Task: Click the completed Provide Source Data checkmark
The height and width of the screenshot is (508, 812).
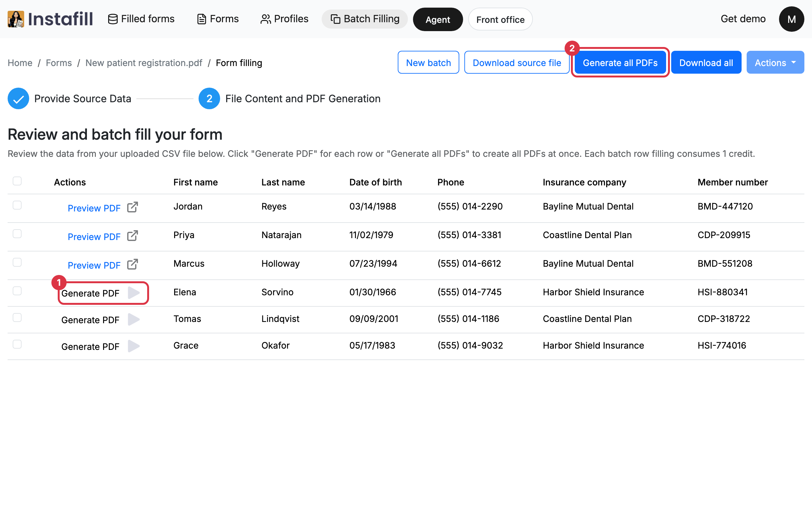Action: point(18,98)
